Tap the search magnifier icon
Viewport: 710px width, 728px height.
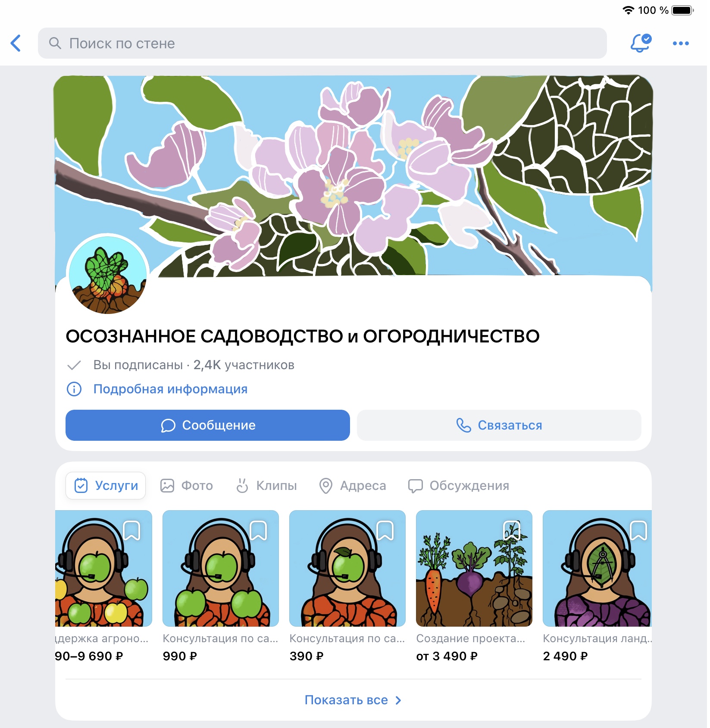(x=55, y=43)
